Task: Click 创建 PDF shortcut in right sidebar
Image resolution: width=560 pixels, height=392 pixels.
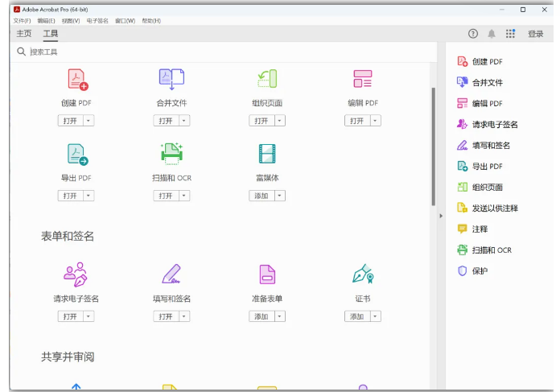Action: point(480,61)
